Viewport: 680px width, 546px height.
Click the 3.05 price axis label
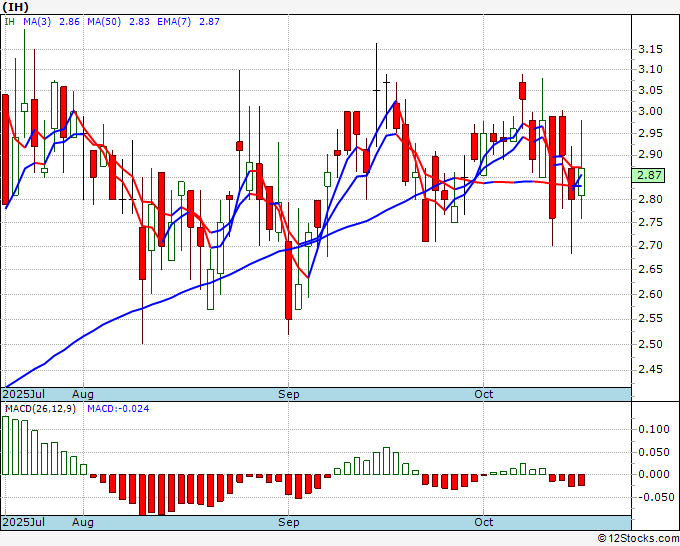click(651, 90)
